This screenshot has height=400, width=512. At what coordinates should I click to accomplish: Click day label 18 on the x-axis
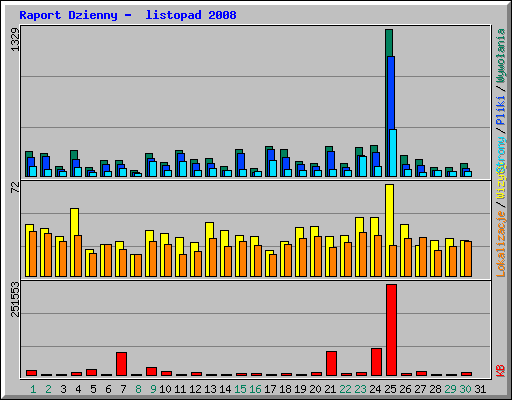point(285,389)
